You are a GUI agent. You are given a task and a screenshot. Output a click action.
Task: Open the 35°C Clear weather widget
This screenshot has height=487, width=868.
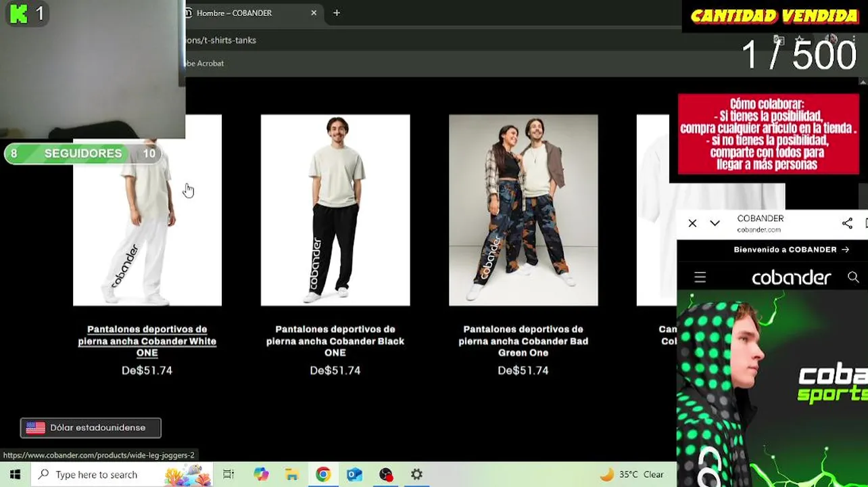click(x=631, y=474)
